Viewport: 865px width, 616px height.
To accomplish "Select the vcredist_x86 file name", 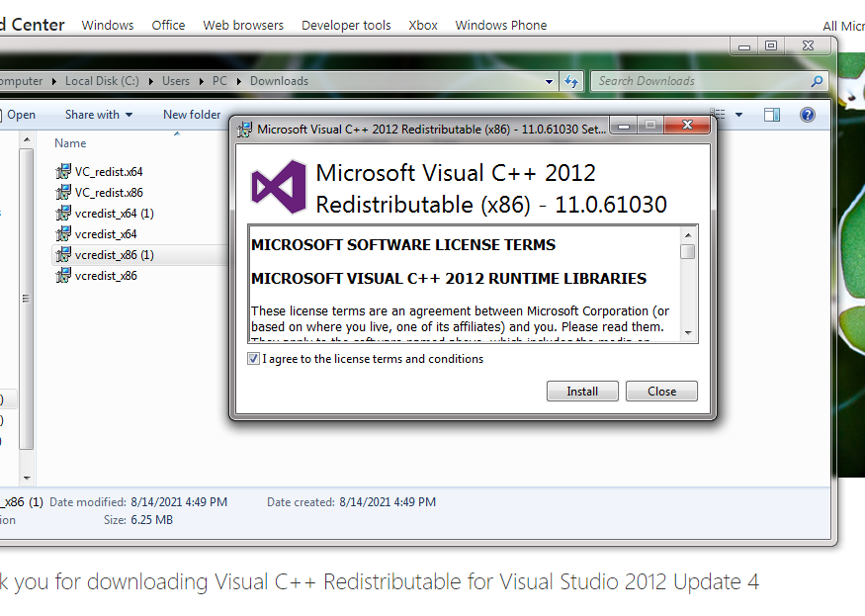I will point(106,276).
